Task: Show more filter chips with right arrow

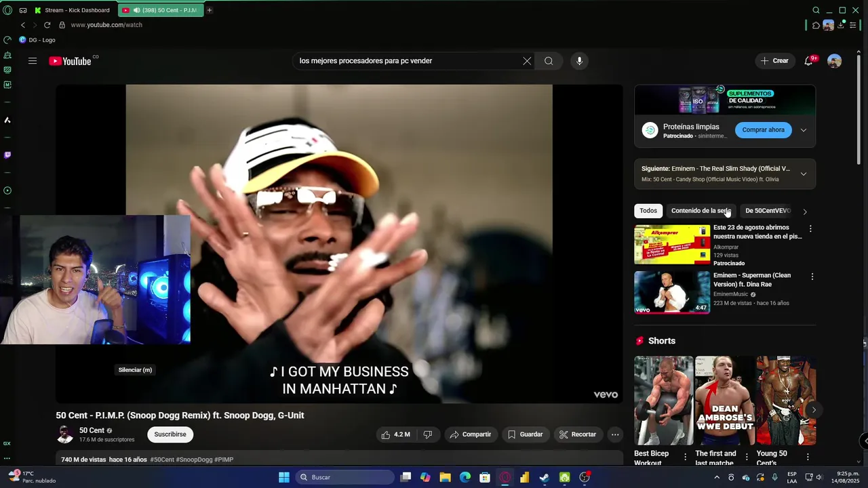Action: pos(805,211)
